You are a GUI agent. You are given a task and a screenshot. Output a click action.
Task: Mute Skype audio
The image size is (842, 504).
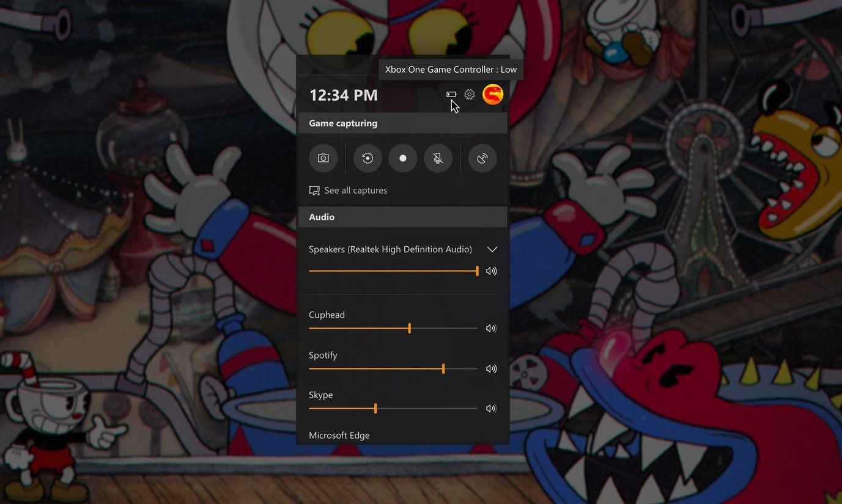(x=491, y=408)
